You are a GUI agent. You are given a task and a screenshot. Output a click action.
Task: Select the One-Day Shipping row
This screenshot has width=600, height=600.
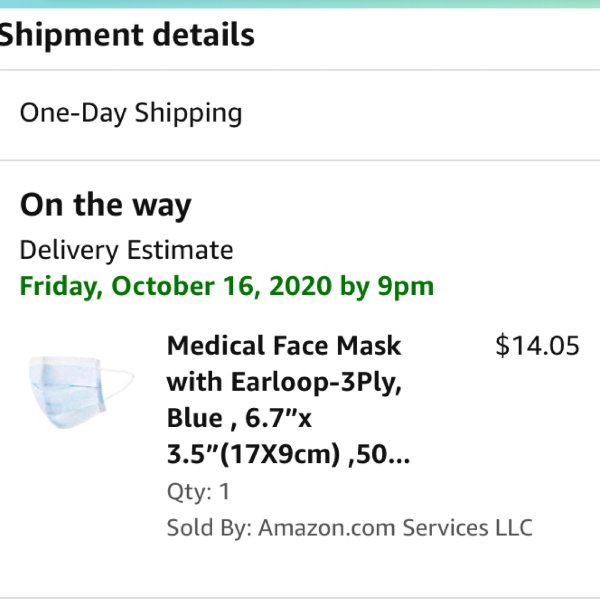(300, 114)
